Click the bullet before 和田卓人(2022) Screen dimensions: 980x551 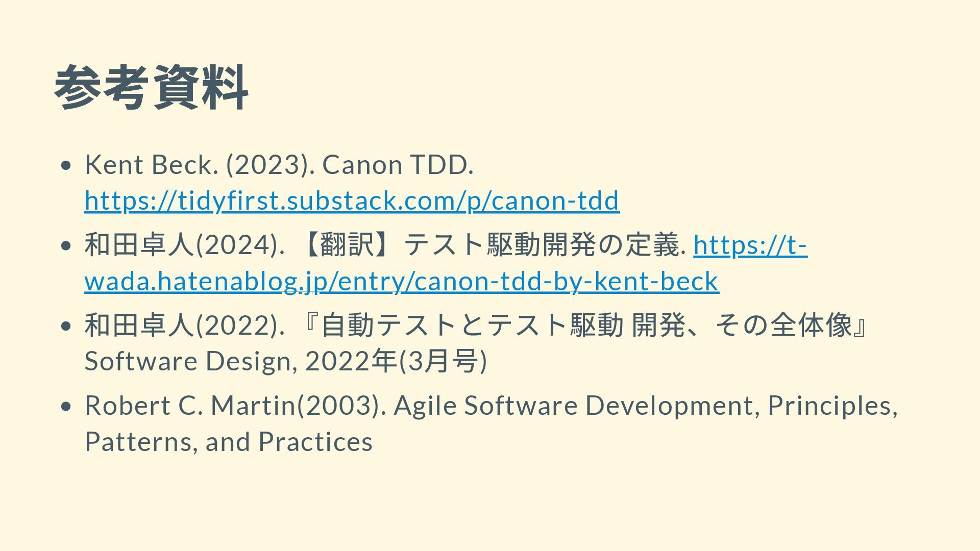[65, 326]
